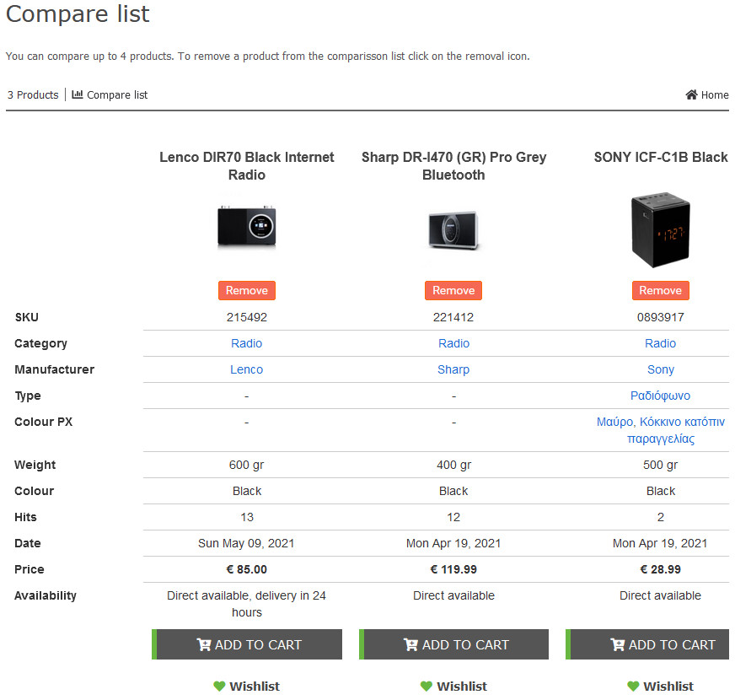The image size is (735, 700).
Task: Remove the Sharp DR-I470 from comparison
Action: click(453, 290)
